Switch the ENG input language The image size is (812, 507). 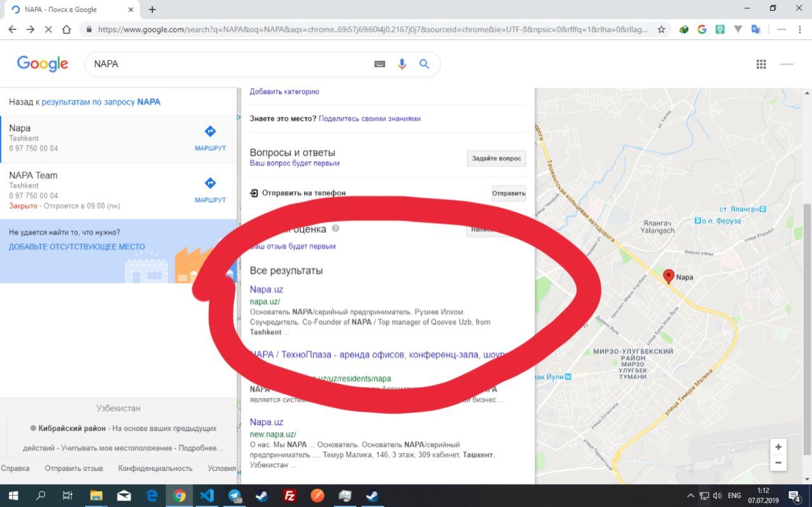(x=734, y=496)
